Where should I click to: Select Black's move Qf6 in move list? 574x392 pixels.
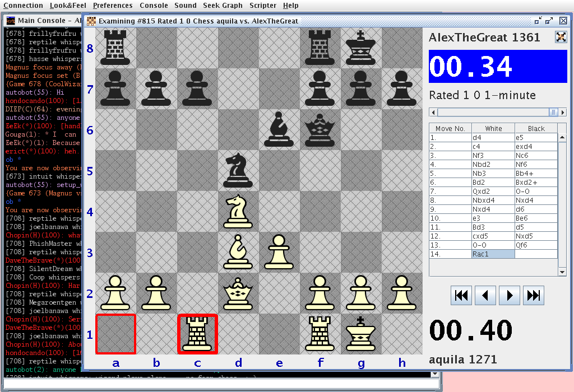click(536, 245)
